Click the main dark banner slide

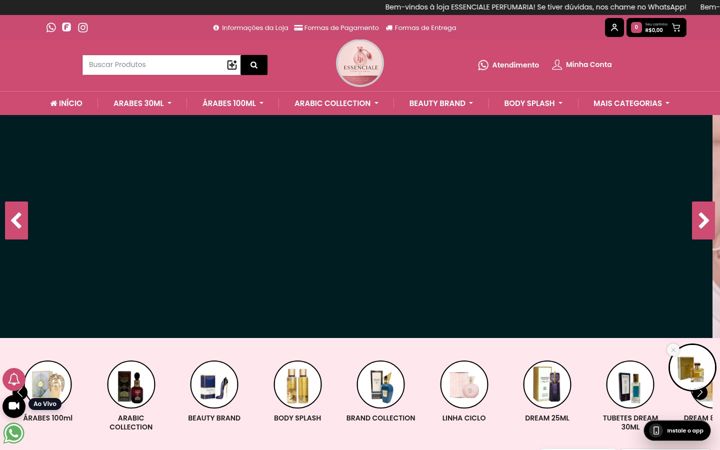(356, 226)
